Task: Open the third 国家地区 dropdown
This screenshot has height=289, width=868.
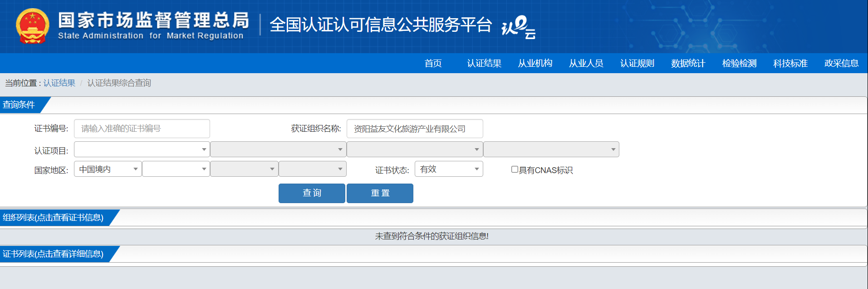Action: [x=244, y=169]
